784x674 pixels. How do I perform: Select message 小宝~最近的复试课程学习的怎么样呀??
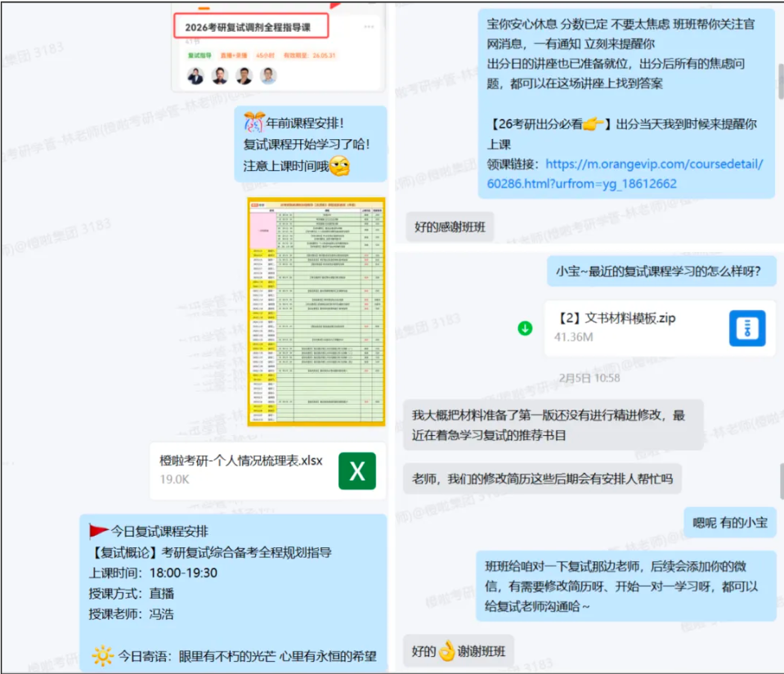[661, 271]
